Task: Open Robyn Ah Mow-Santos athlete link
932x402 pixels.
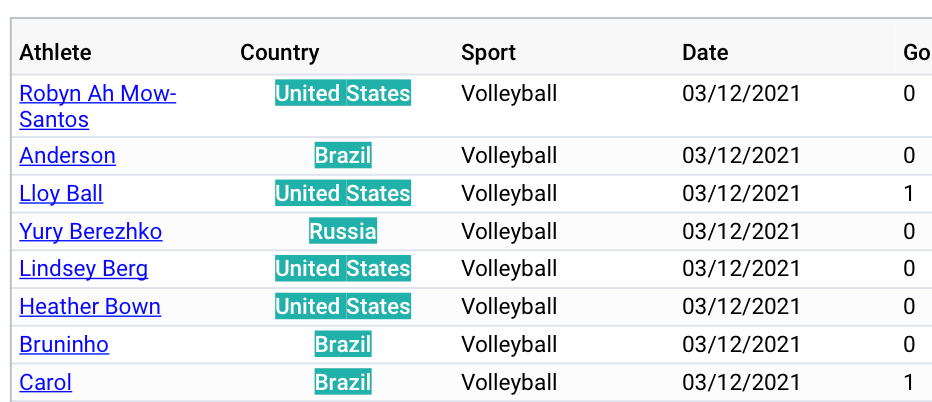Action: (x=97, y=106)
